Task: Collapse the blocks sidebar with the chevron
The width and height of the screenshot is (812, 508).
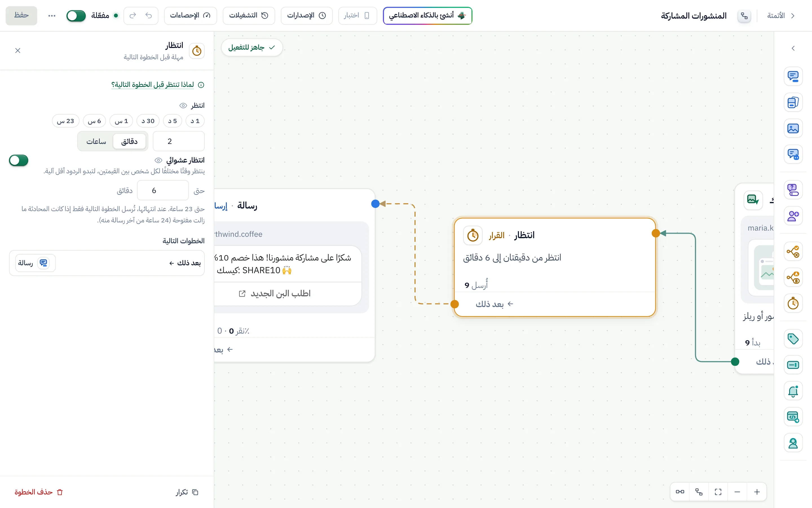Action: [x=793, y=48]
